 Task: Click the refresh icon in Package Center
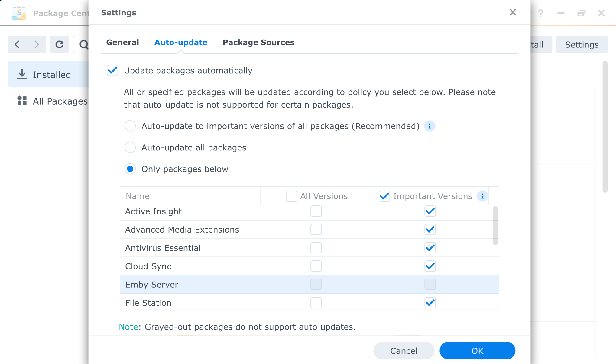[59, 44]
